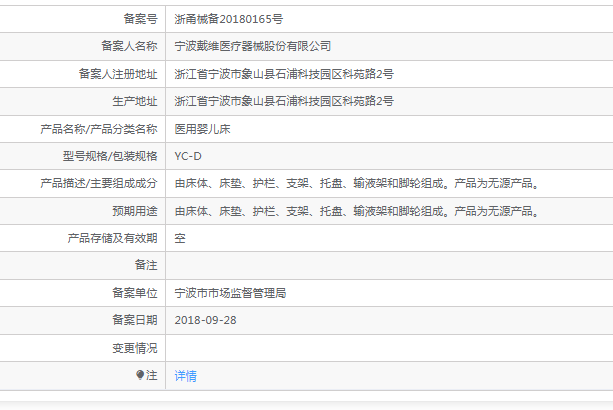The image size is (613, 410).
Task: Click the 备注 label
Action: coord(146,265)
